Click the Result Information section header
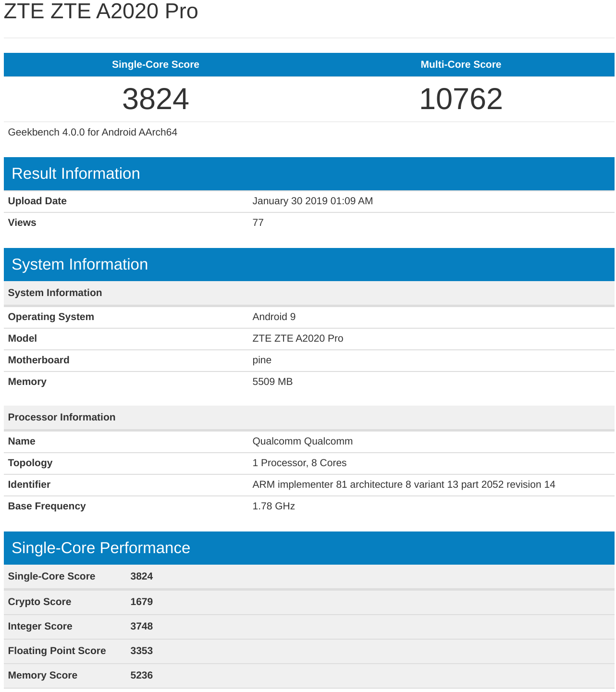Viewport: 616px width, 692px height. pos(76,173)
